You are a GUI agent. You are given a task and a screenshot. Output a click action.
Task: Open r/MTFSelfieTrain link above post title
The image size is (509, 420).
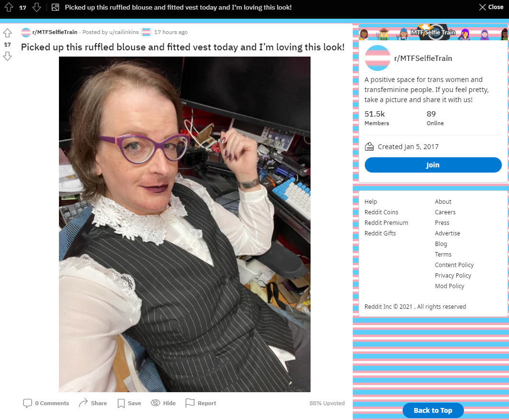55,32
